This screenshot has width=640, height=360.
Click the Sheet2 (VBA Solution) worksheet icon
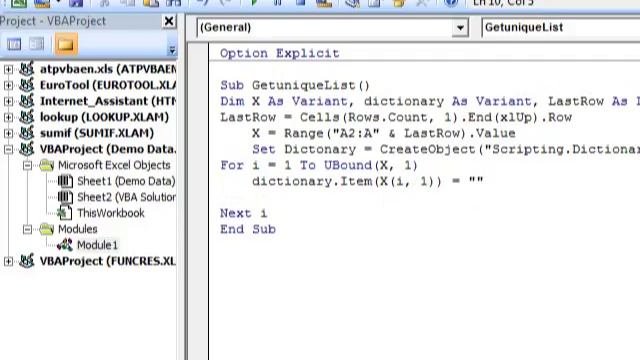(x=65, y=197)
